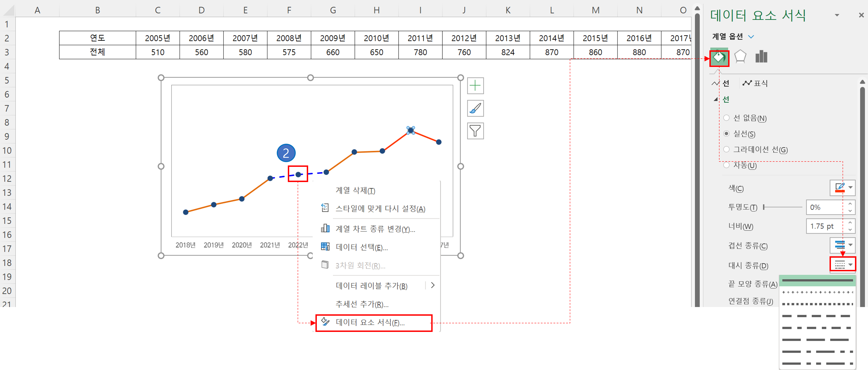The height and width of the screenshot is (370, 868).
Task: Click the 계열 차트 종류 변경 menu item
Action: 375,229
